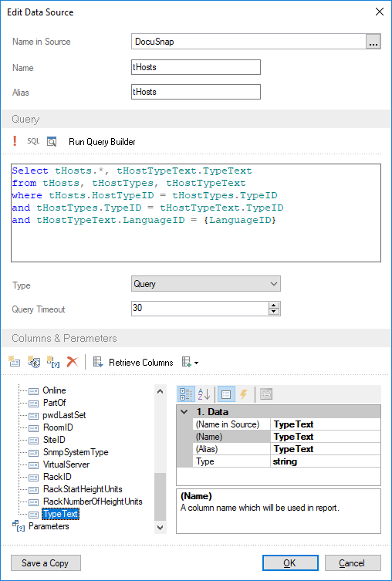Close the Edit Data Source dialog
The width and height of the screenshot is (392, 581).
[380, 12]
